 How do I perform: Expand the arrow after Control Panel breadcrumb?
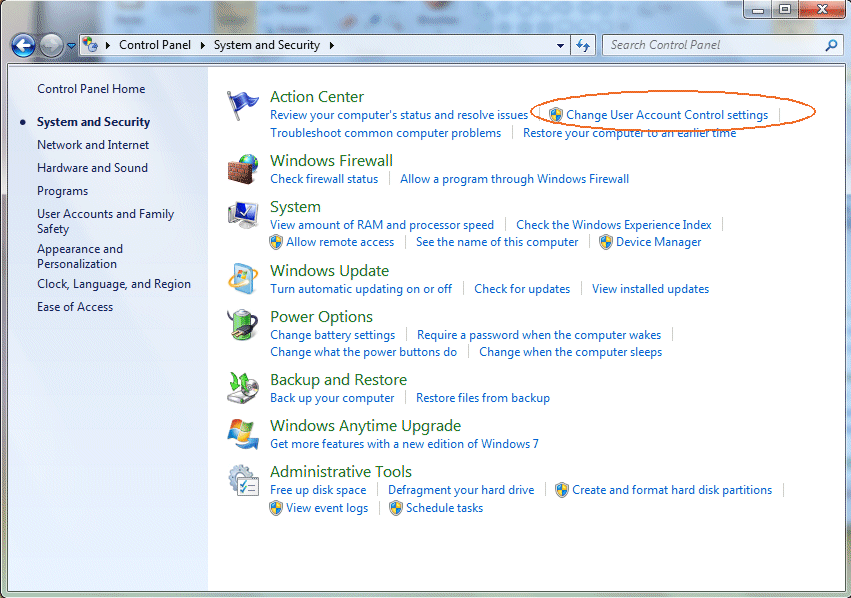pyautogui.click(x=203, y=45)
